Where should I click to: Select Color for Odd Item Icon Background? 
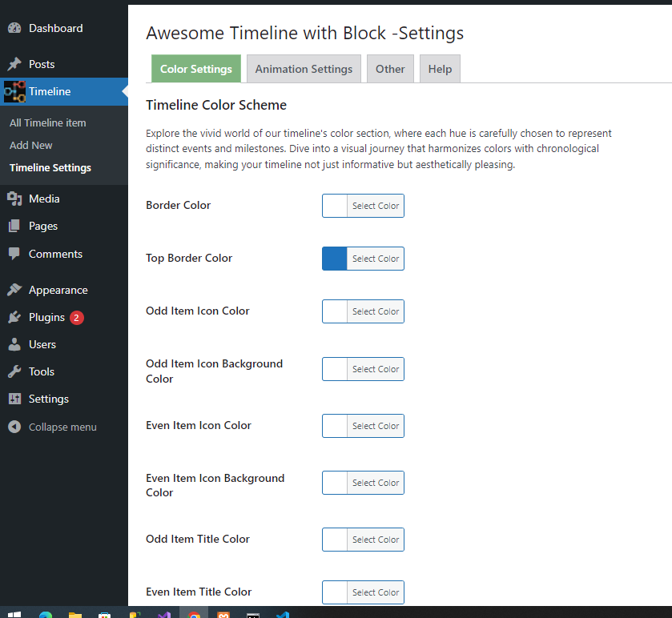click(376, 369)
